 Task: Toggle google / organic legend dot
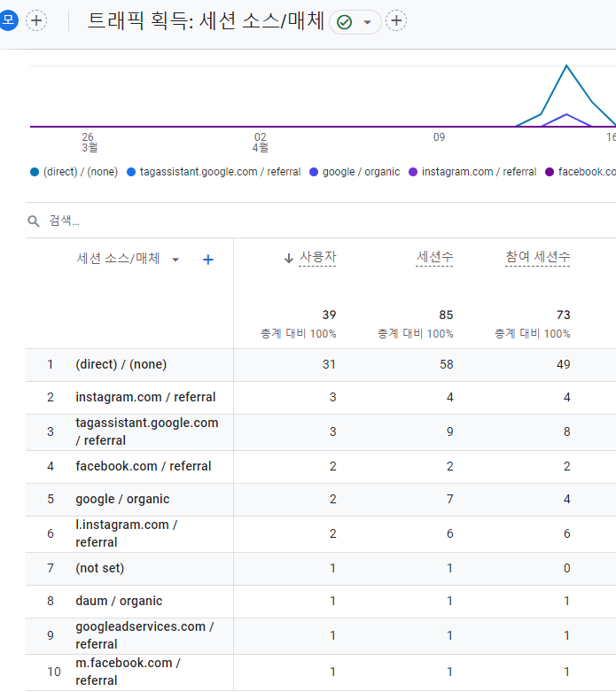[x=314, y=172]
